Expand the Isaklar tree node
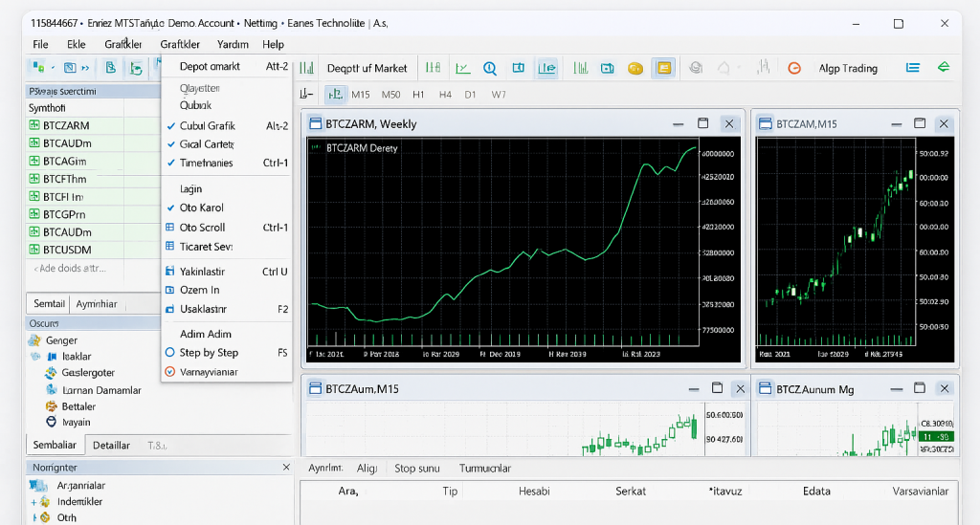 35,357
